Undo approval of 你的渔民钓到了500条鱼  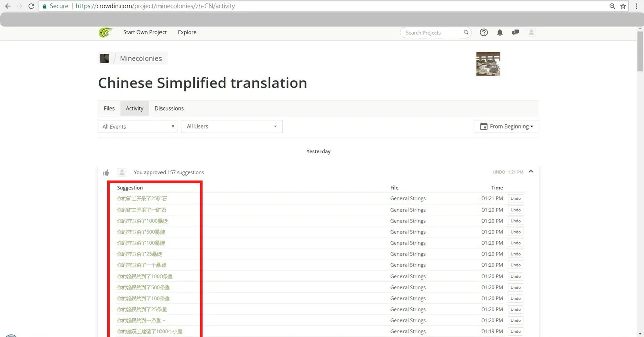(515, 287)
